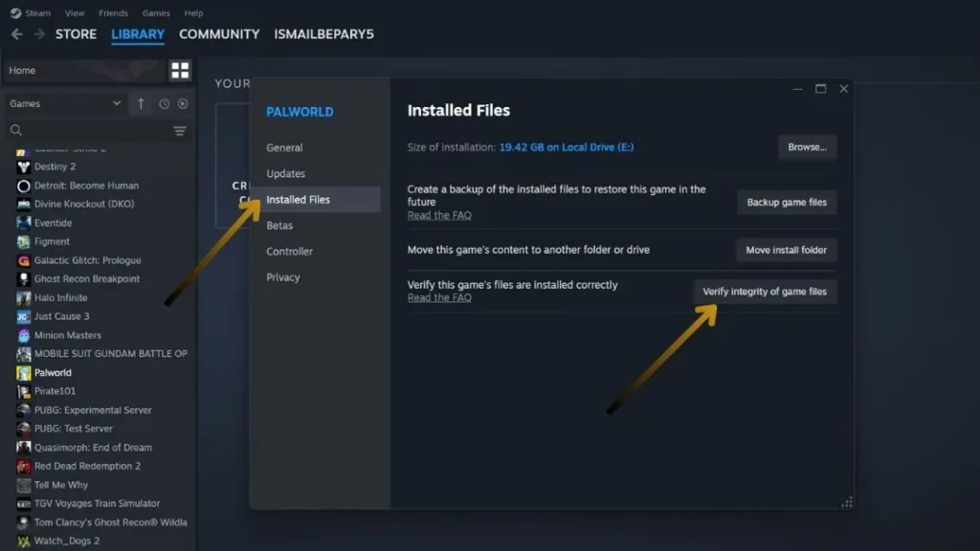Screen dimensions: 980x551
Task: Click the Steam logo icon in menu bar
Action: point(15,12)
